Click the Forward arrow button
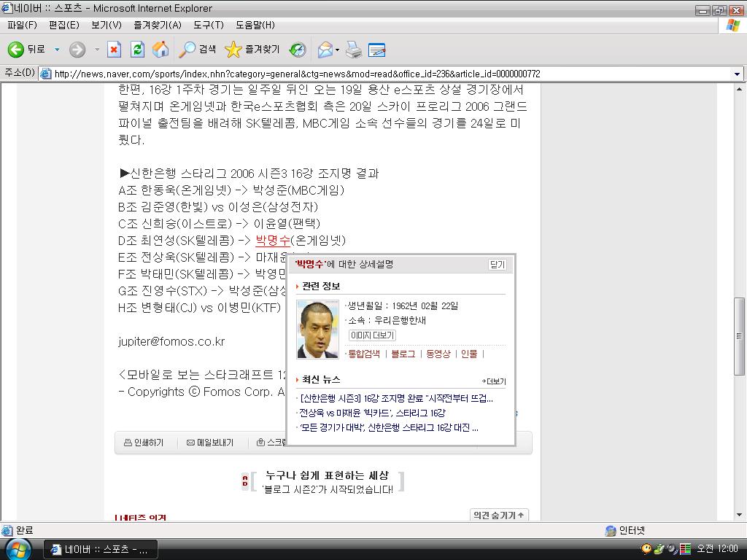The image size is (747, 560). pyautogui.click(x=77, y=49)
